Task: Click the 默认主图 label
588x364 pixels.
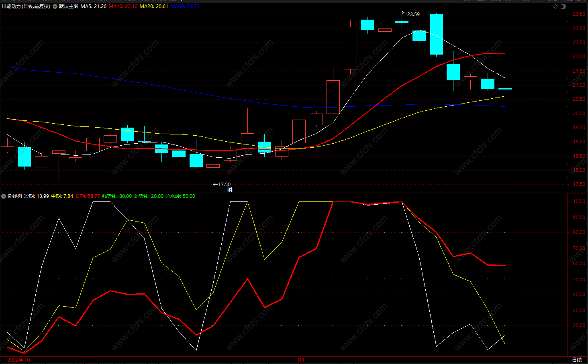Action: pos(69,6)
